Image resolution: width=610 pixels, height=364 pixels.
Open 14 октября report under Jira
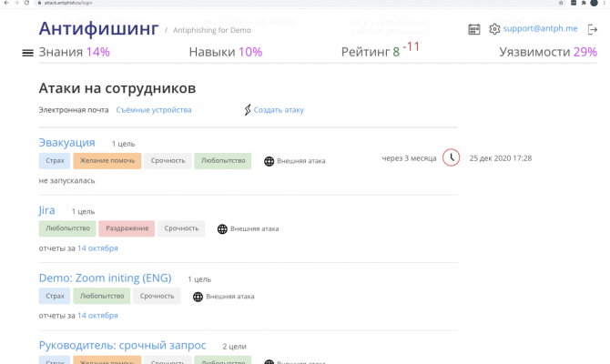(97, 248)
